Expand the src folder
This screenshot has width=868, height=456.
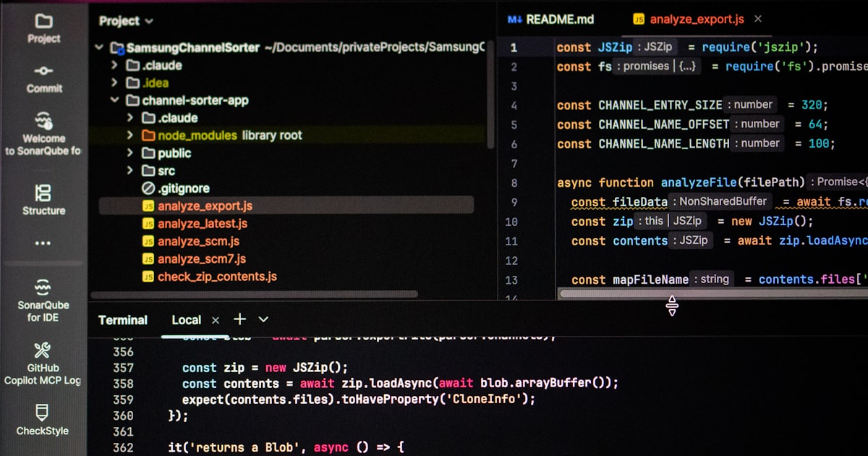130,171
